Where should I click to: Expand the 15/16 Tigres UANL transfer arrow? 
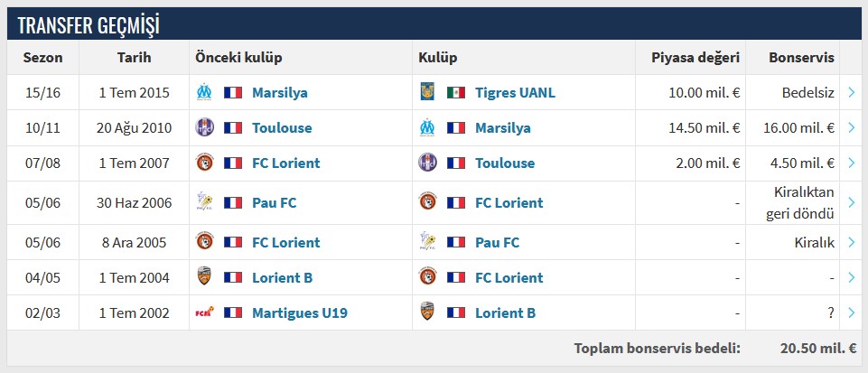click(x=852, y=92)
